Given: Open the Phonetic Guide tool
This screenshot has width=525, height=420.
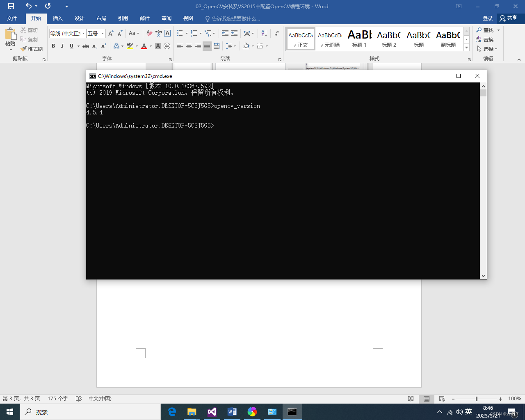Looking at the screenshot, I should pyautogui.click(x=158, y=33).
